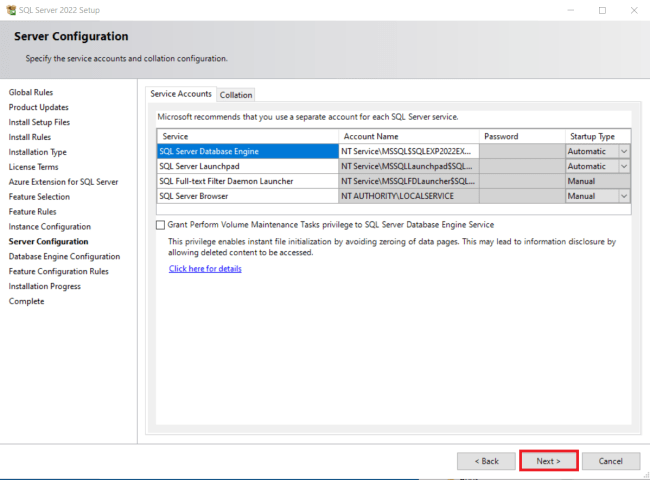This screenshot has height=480, width=650.
Task: Select License Terms step
Action: click(34, 167)
